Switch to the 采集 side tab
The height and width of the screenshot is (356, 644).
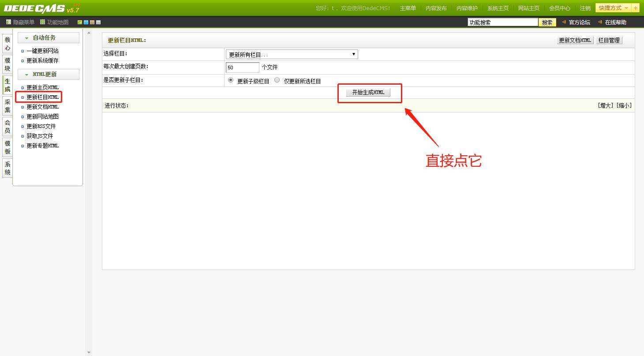coord(7,106)
